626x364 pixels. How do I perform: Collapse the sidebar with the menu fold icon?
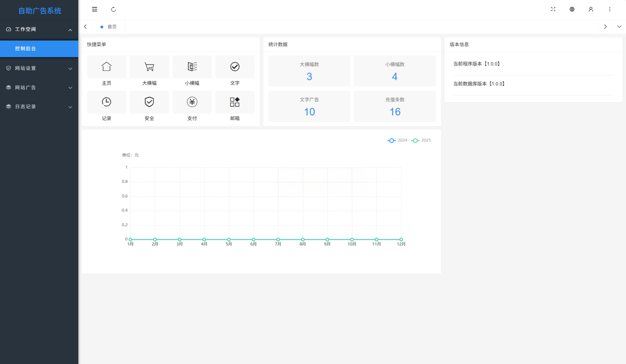click(95, 9)
